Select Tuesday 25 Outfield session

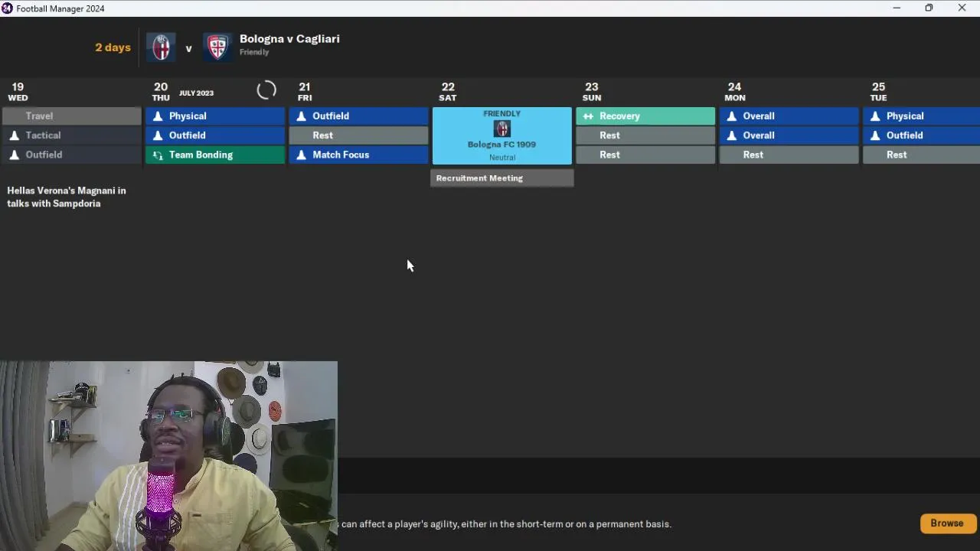point(921,135)
